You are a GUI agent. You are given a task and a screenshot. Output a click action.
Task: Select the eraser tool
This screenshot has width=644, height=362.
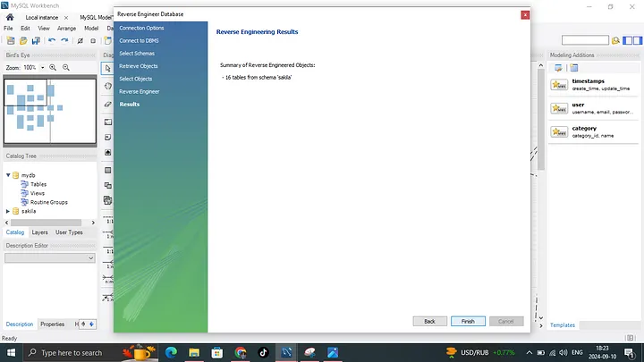108,105
